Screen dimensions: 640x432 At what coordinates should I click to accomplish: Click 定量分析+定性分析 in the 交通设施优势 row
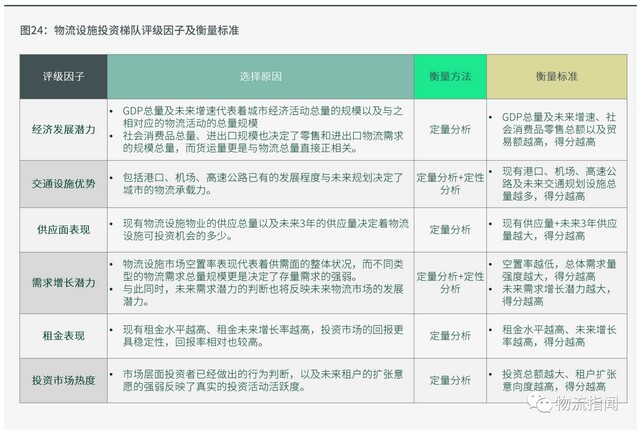[x=450, y=183]
